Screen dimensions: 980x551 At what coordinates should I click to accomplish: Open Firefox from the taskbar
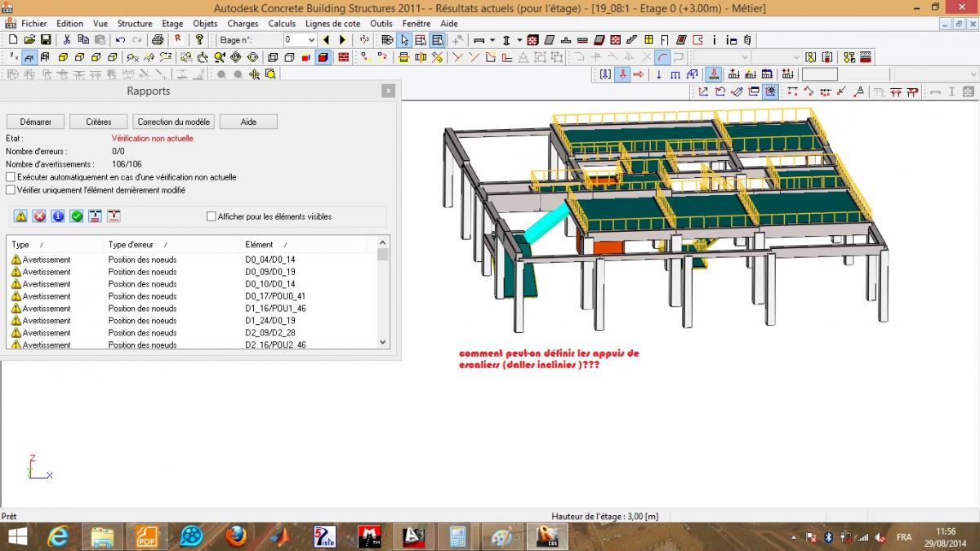click(236, 536)
